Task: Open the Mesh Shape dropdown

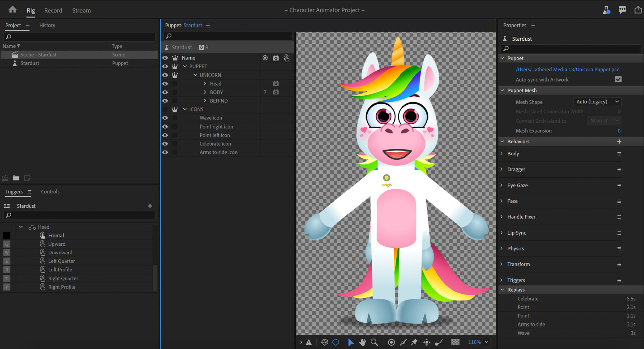Action: (x=597, y=102)
